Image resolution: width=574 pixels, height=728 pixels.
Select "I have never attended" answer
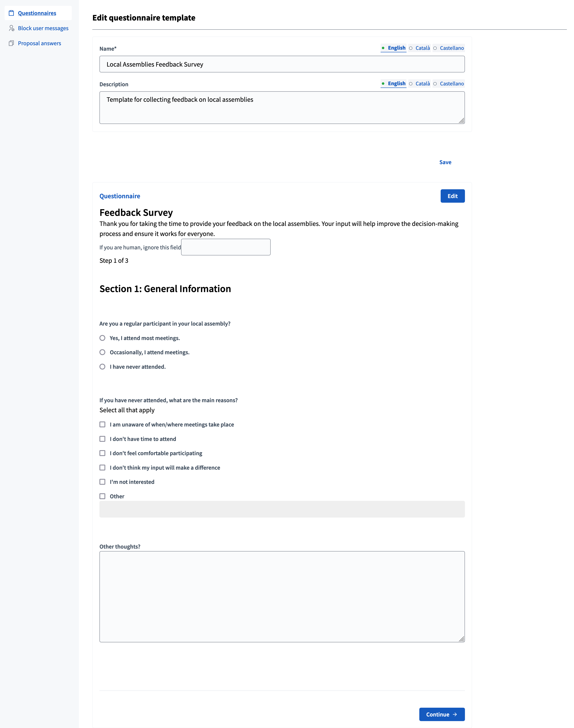[103, 367]
